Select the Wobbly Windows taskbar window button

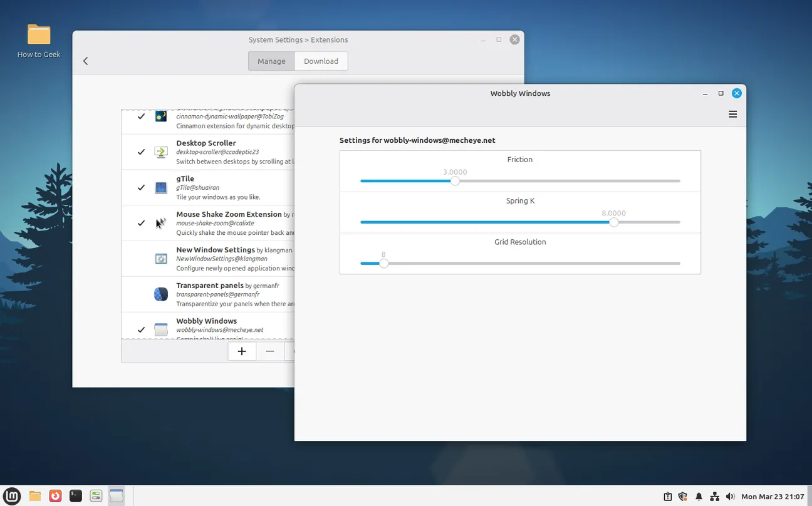point(116,496)
